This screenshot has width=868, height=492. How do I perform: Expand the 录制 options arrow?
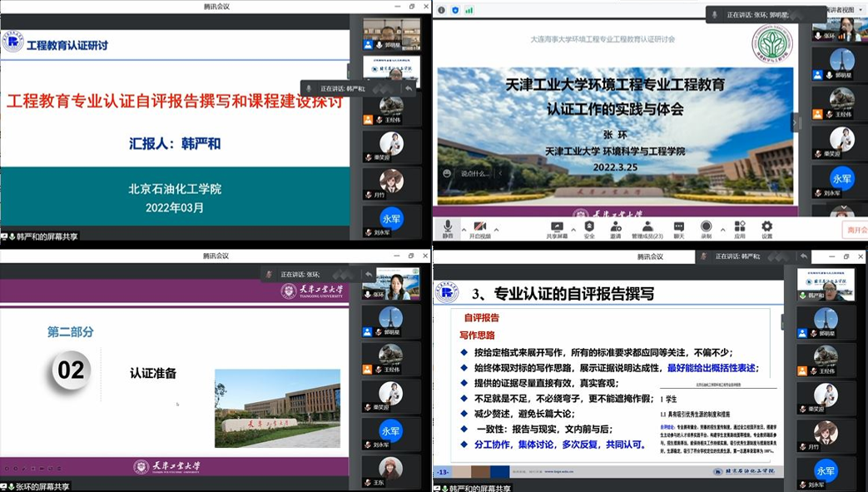721,229
